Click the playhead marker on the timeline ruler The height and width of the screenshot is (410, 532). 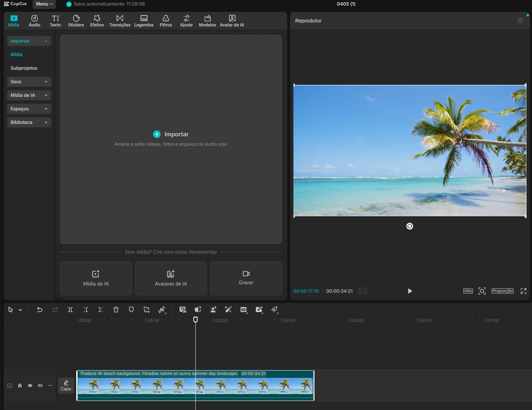[196, 319]
